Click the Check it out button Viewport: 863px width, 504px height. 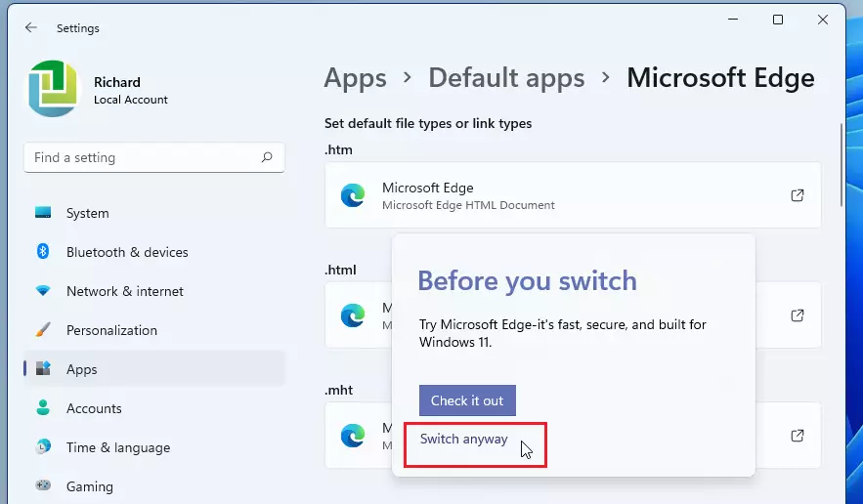(467, 400)
